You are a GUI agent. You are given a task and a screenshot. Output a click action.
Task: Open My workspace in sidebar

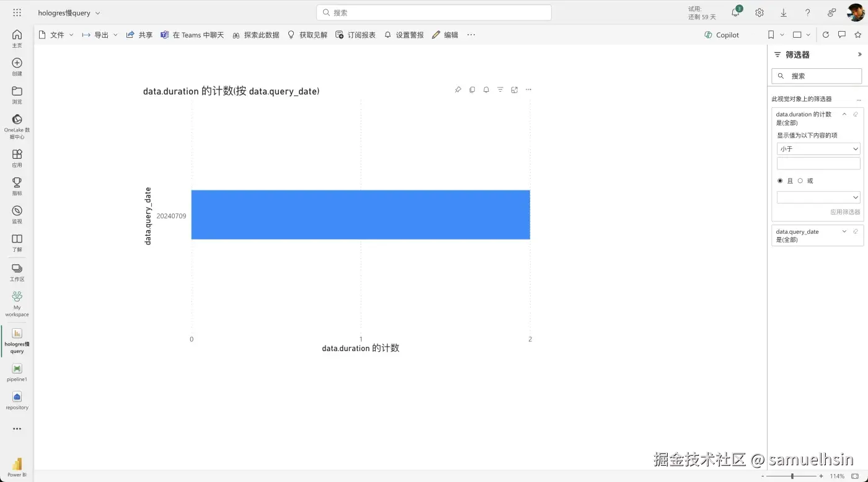(17, 304)
